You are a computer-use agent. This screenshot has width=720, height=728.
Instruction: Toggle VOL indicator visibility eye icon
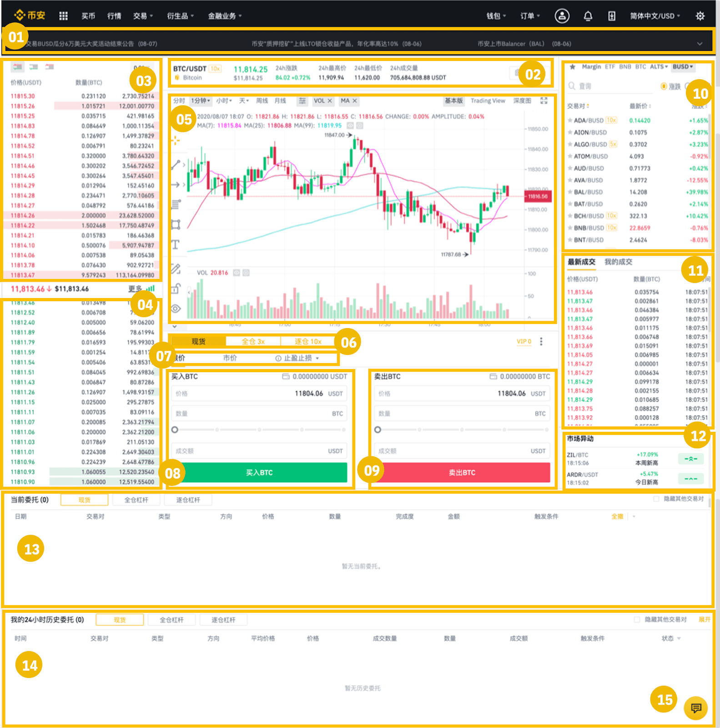click(x=237, y=273)
